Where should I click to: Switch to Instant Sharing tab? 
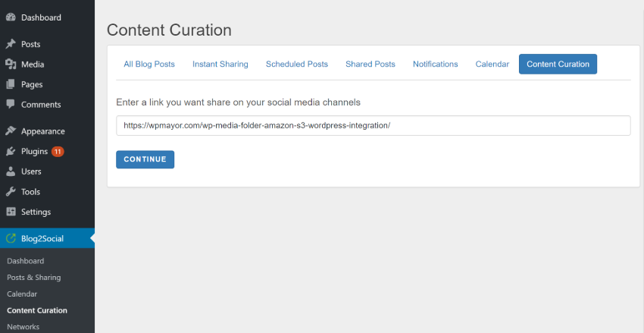tap(220, 64)
